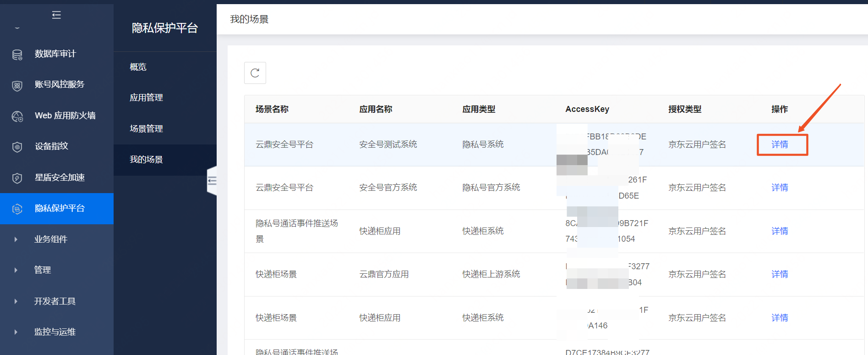The image size is (868, 355).
Task: Click the 隐私保护平台 sidebar icon
Action: tap(17, 209)
